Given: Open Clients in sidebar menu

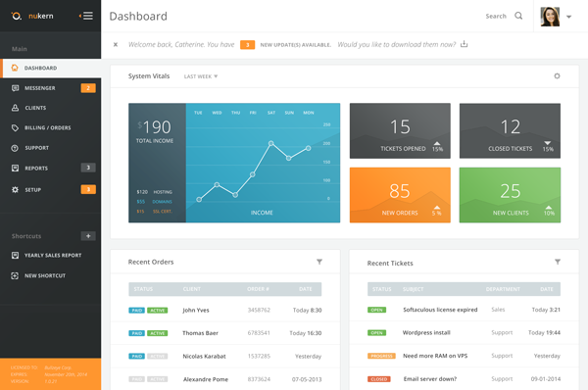Looking at the screenshot, I should point(51,108).
